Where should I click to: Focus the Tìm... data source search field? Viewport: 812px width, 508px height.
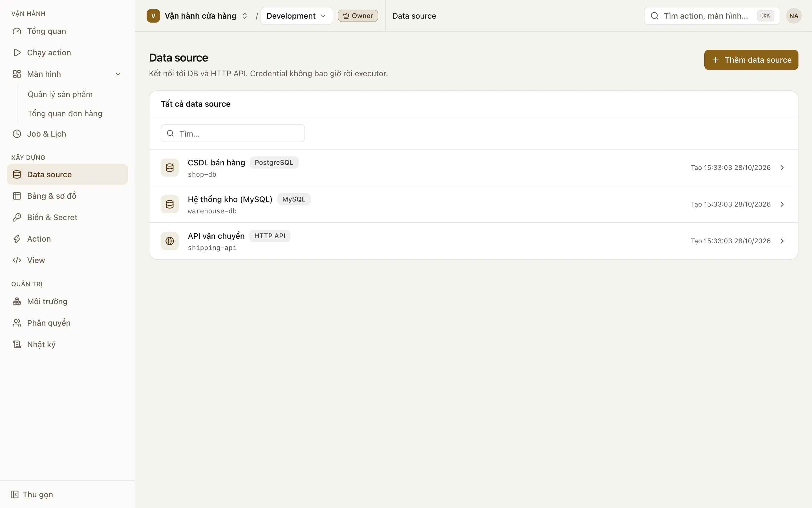(233, 133)
